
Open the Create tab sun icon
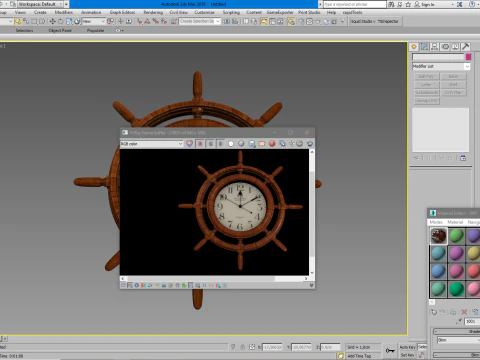point(414,47)
